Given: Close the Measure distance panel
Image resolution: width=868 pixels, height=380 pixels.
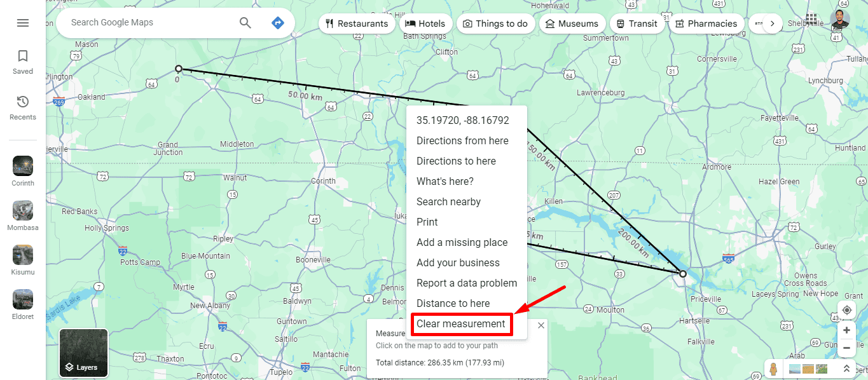Looking at the screenshot, I should (541, 325).
